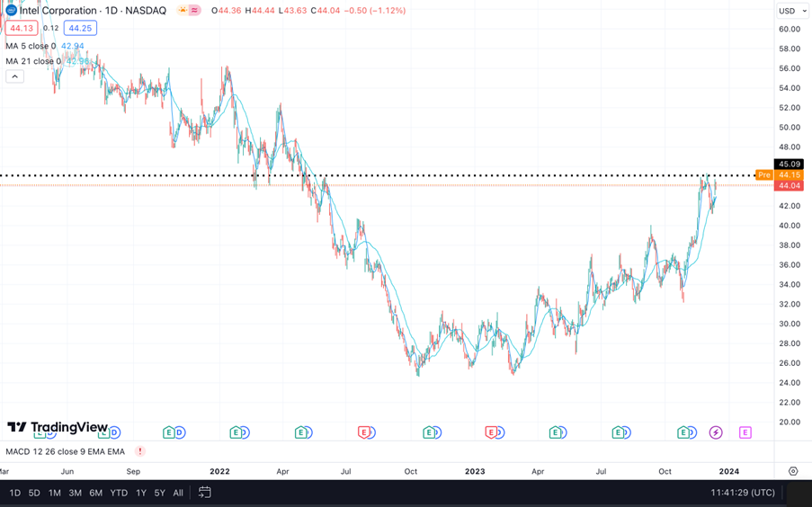Screen dimensions: 812x507
Task: Select the 1Y time range
Action: 141,493
